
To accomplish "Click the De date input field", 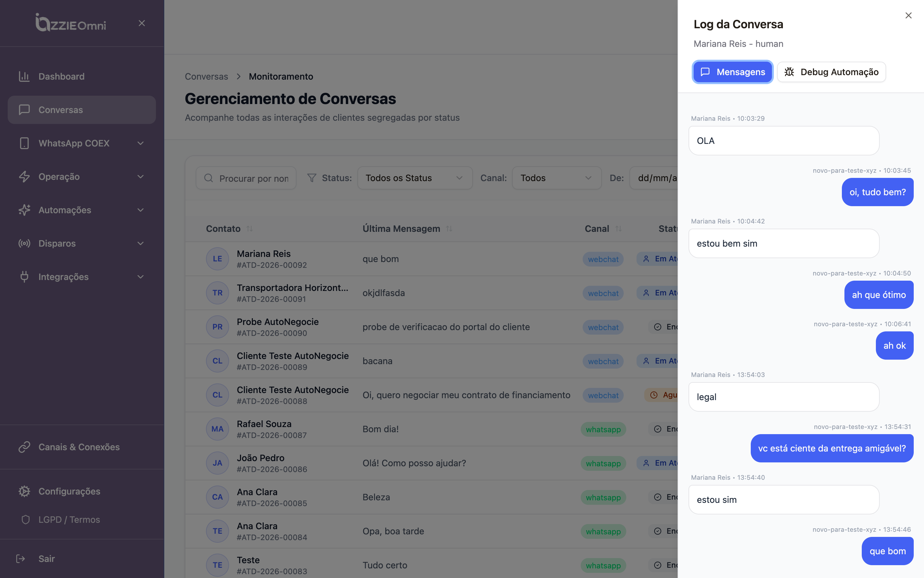I will 653,178.
